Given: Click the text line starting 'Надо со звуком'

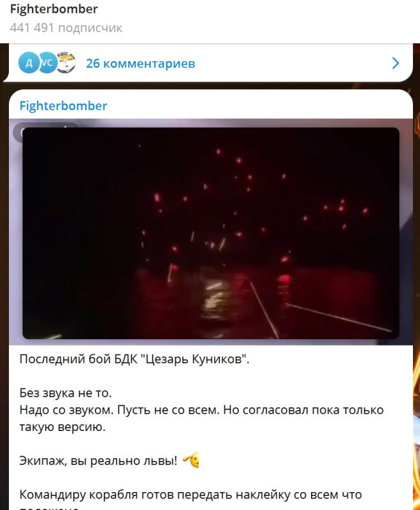Looking at the screenshot, I should point(201,410).
